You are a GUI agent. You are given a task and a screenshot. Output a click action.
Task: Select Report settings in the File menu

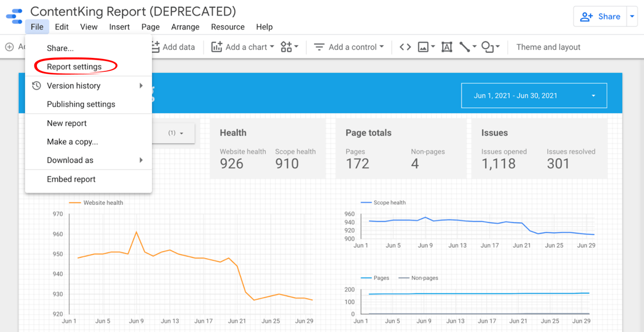tap(89, 67)
